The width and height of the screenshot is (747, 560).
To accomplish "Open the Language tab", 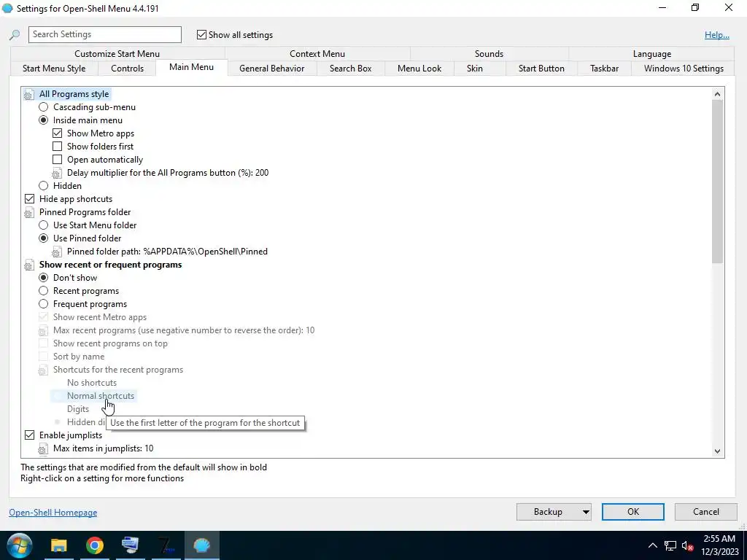I will tap(651, 54).
